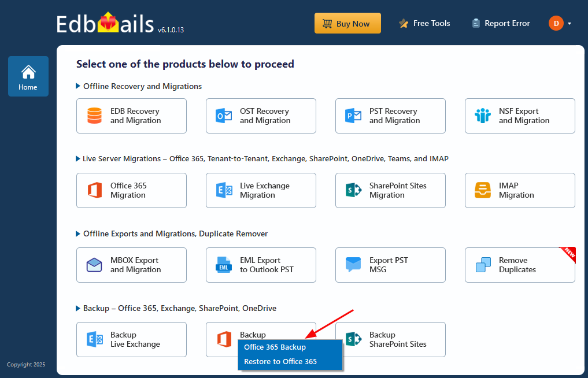Viewport: 588px width, 378px height.
Task: Click the Copyright 2025 text
Action: click(x=26, y=365)
